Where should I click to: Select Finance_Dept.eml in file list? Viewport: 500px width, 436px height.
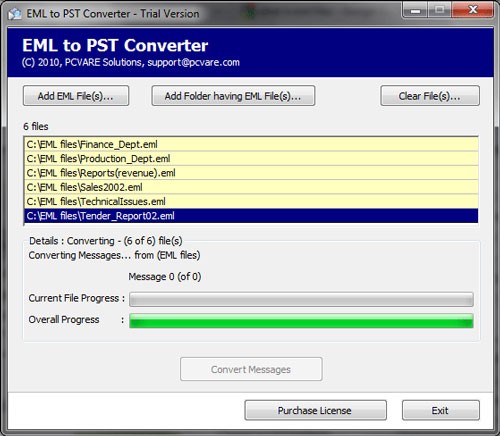point(251,144)
